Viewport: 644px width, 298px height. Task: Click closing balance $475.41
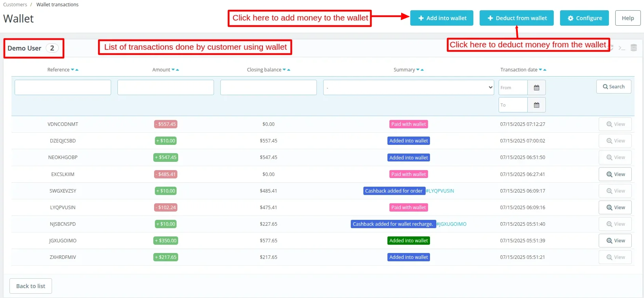pyautogui.click(x=268, y=208)
